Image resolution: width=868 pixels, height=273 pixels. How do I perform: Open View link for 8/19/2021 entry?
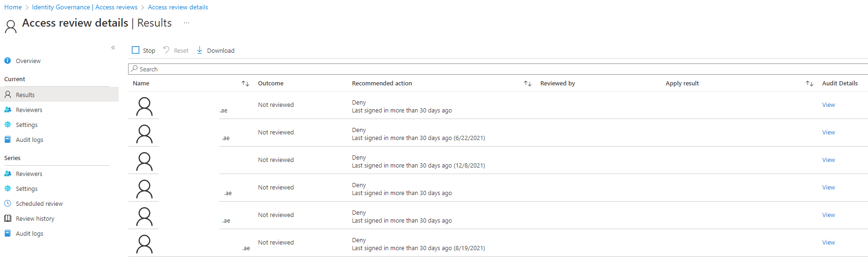828,242
